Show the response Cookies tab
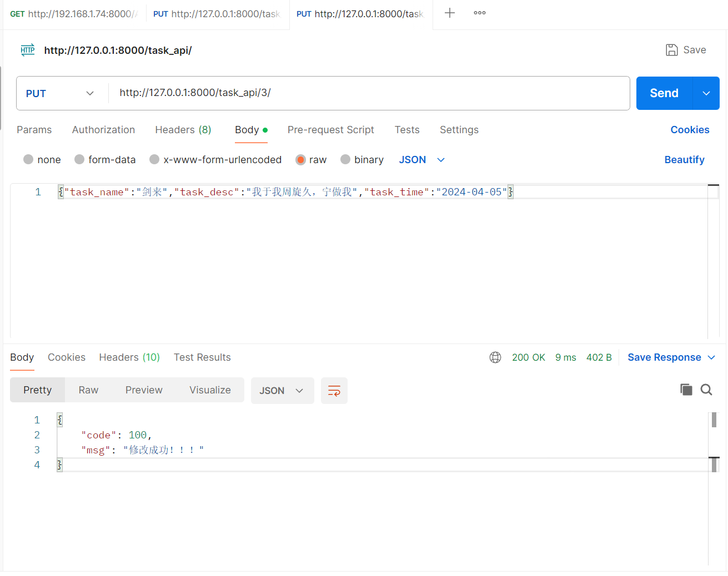The height and width of the screenshot is (576, 728). [x=67, y=357]
